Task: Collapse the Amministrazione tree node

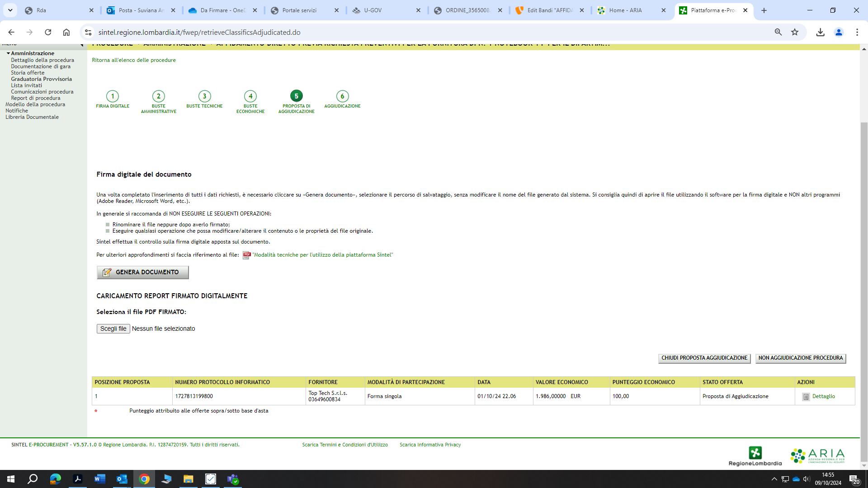Action: 8,53
